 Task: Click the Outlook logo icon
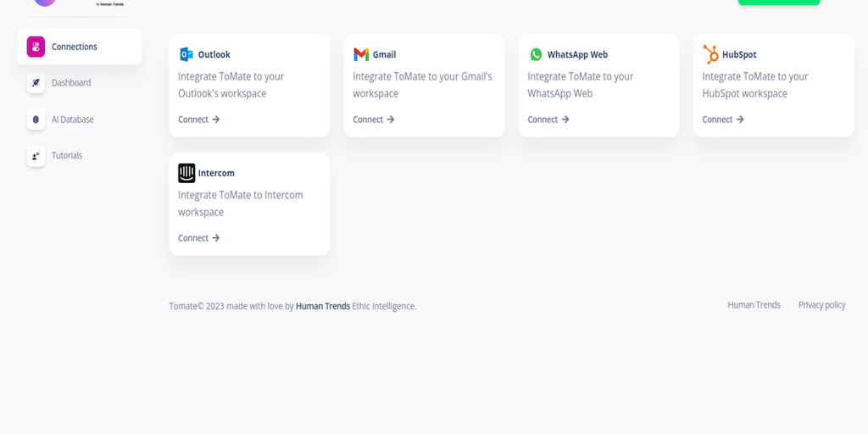pos(186,54)
